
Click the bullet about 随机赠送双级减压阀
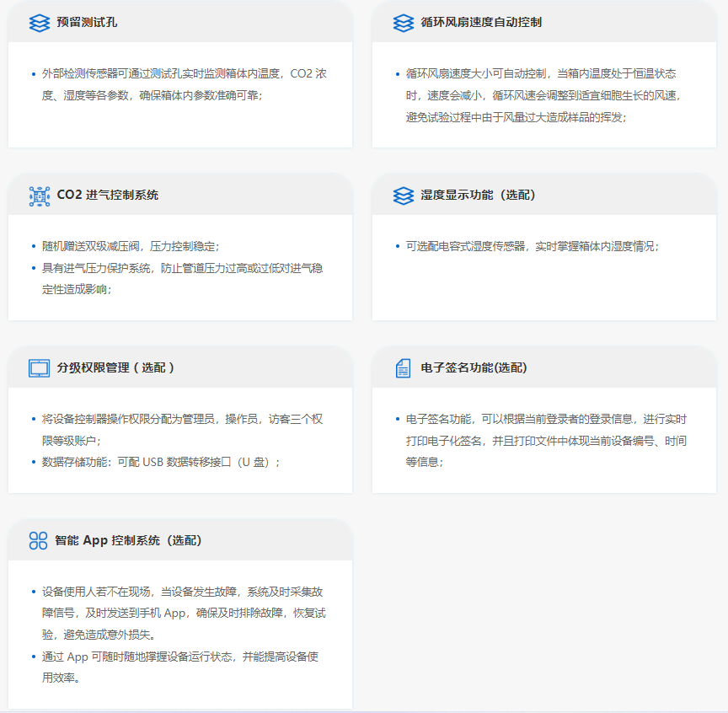tap(131, 247)
